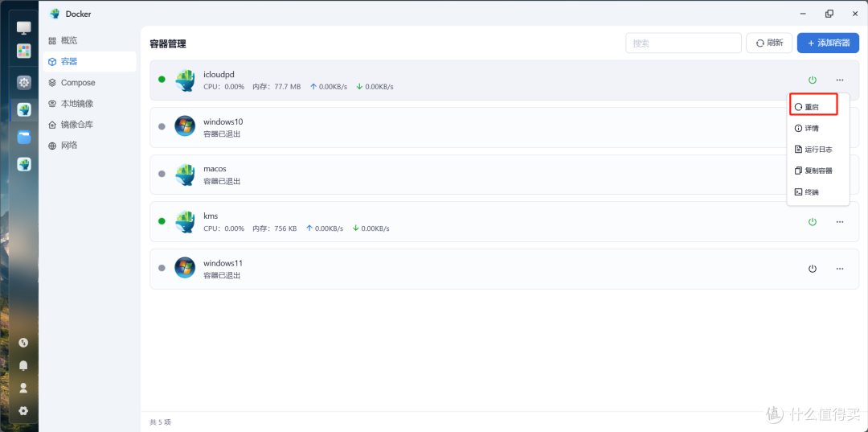Screen dimensions: 868x432
Task: Click the gray status dot of windows10
Action: 162,126
